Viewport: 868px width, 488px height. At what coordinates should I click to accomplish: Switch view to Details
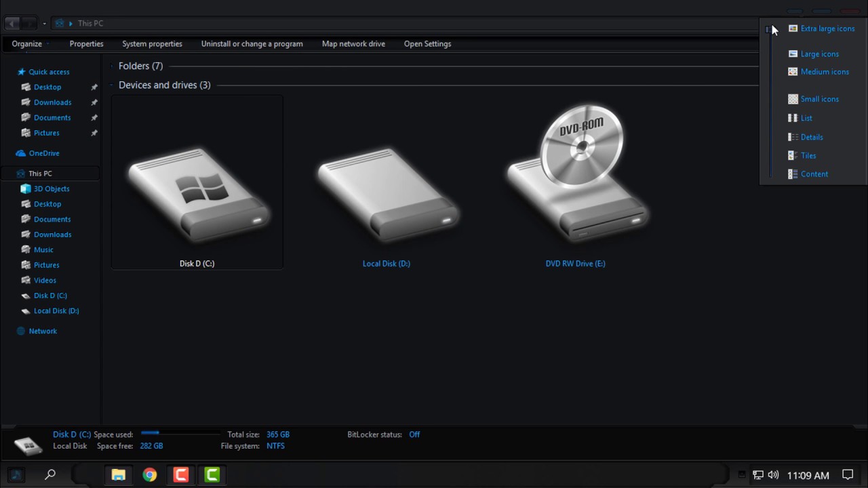[811, 137]
